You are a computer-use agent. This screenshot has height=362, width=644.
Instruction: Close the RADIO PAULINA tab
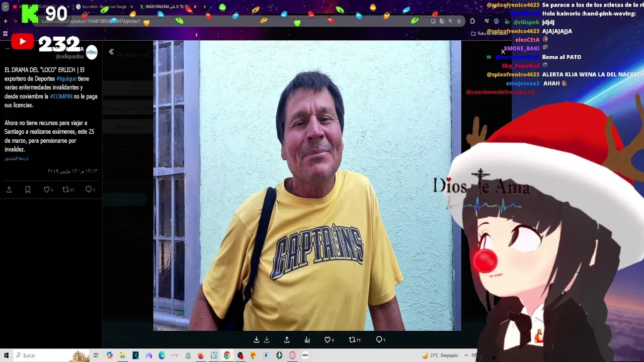coord(195,7)
